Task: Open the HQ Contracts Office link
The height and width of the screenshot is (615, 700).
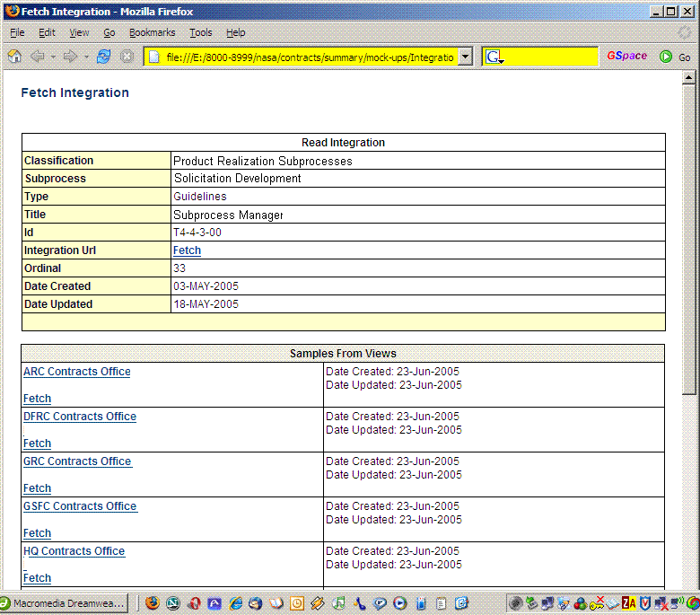Action: coord(74,551)
